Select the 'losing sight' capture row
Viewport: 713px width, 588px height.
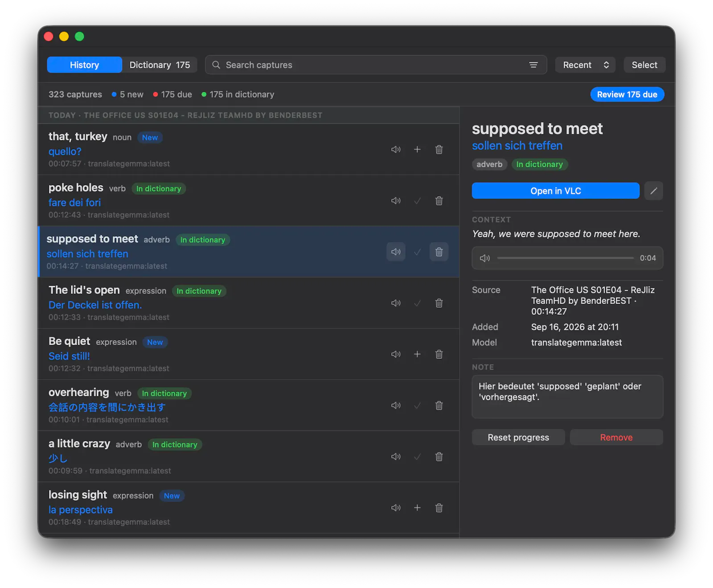[249, 508]
